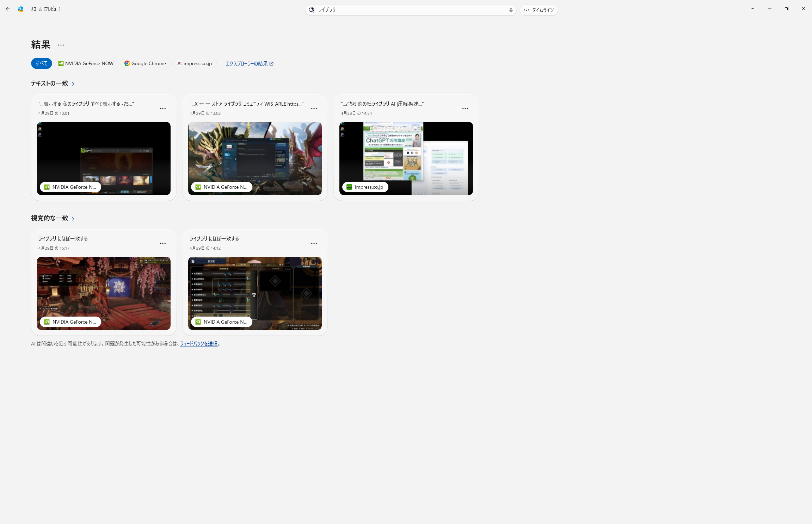Screen dimensions: 812x524
Task: Expand the テキストの一致 section chevron
Action: point(73,84)
